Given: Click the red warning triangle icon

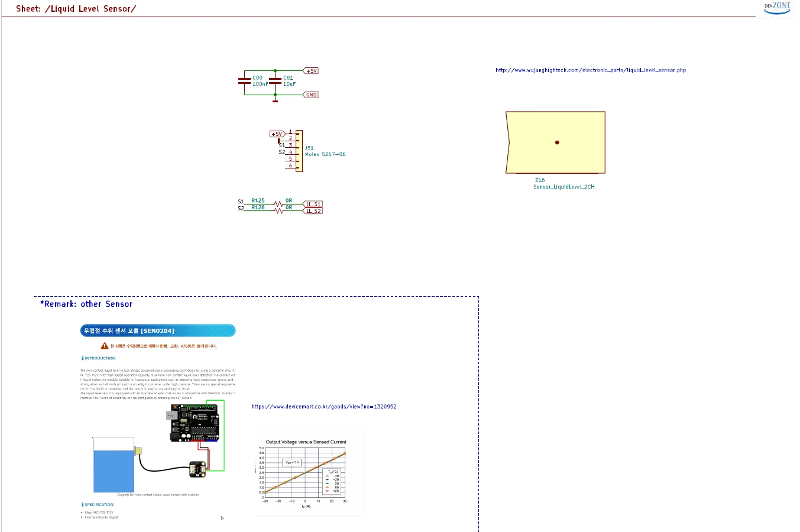Looking at the screenshot, I should pyautogui.click(x=105, y=346).
